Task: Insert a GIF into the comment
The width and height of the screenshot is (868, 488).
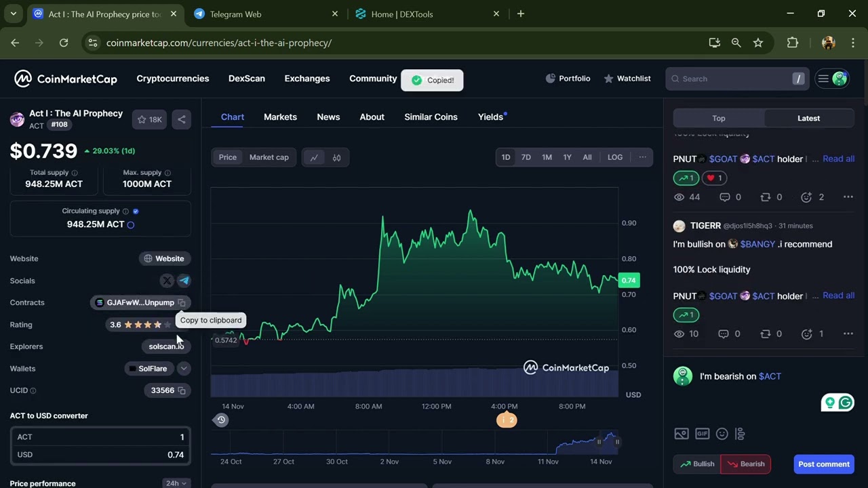Action: (702, 434)
